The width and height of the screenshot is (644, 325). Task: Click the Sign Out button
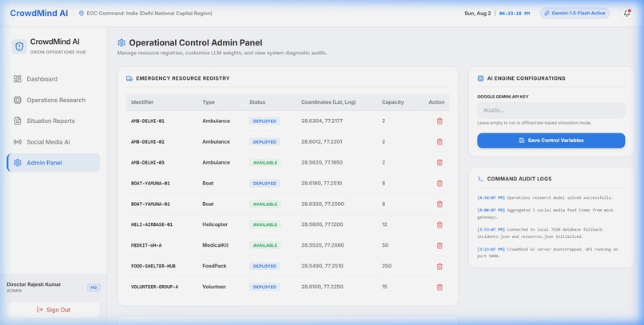pos(54,310)
